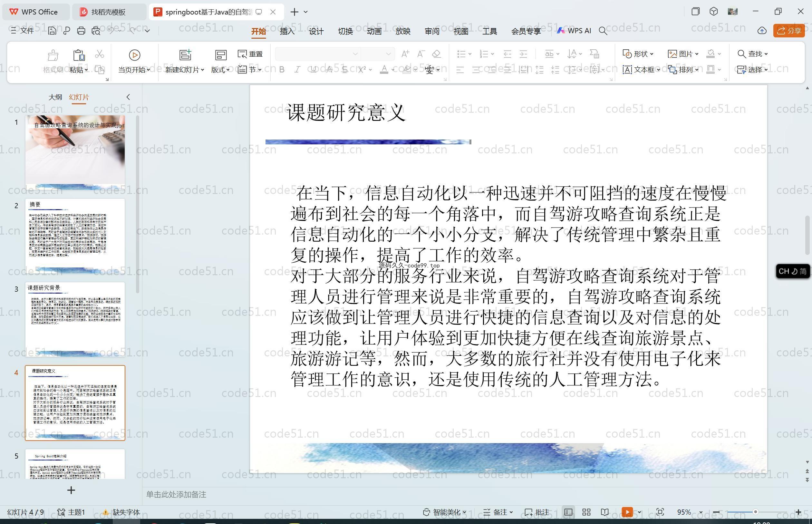The height and width of the screenshot is (524, 812).
Task: Select slide 2 摘要 thumbnail
Action: 75,236
